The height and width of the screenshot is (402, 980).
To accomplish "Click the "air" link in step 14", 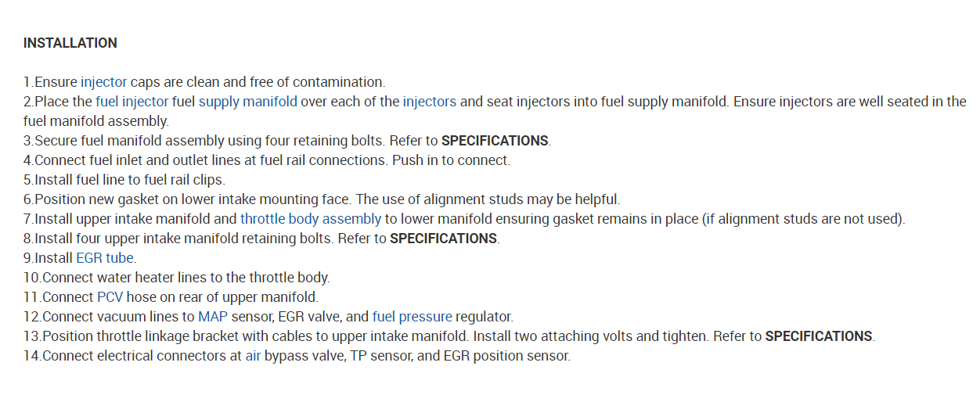I will (253, 356).
